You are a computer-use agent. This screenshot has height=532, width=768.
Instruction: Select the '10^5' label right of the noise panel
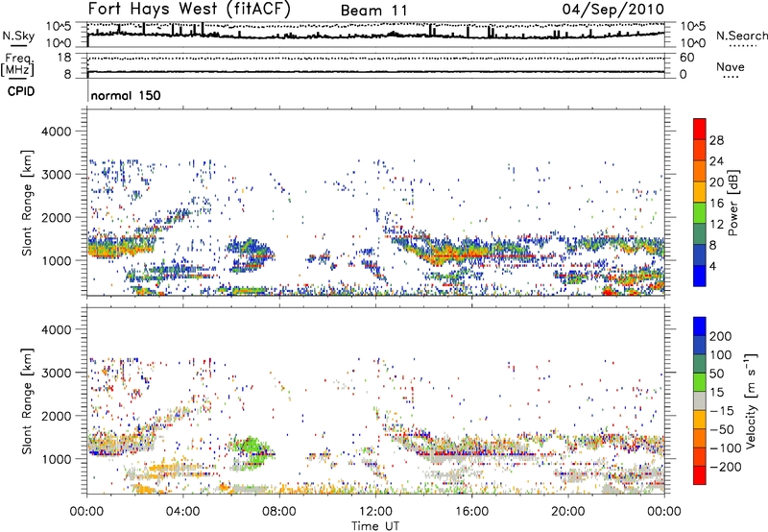(692, 27)
